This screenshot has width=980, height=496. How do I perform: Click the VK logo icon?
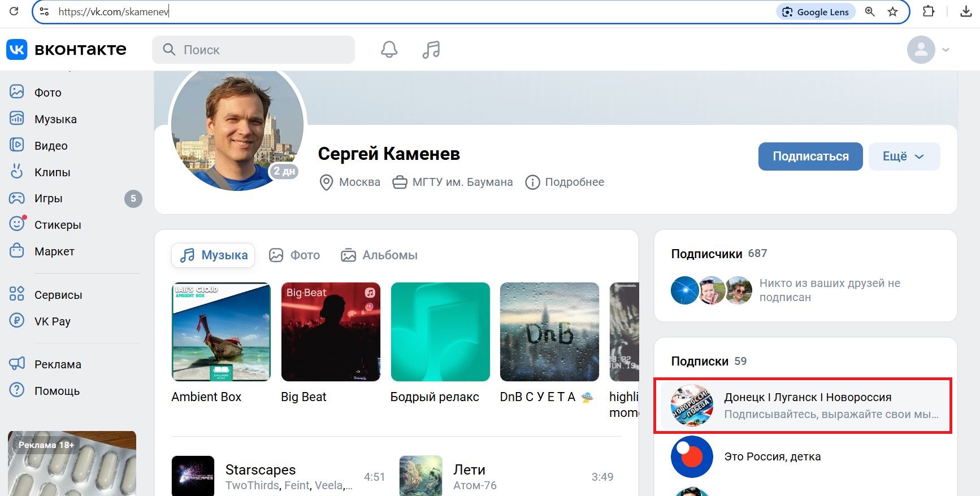17,50
